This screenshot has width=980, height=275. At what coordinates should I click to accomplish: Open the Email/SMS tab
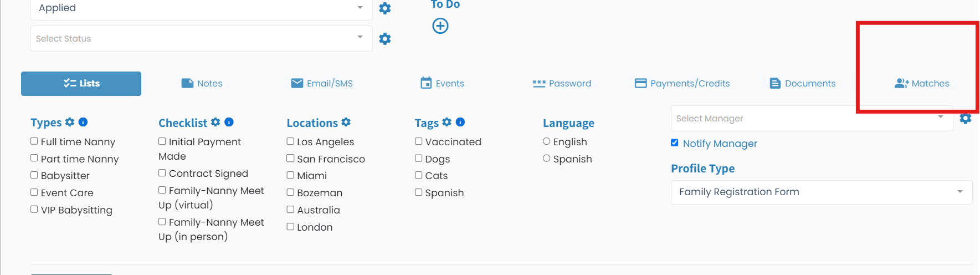point(322,84)
